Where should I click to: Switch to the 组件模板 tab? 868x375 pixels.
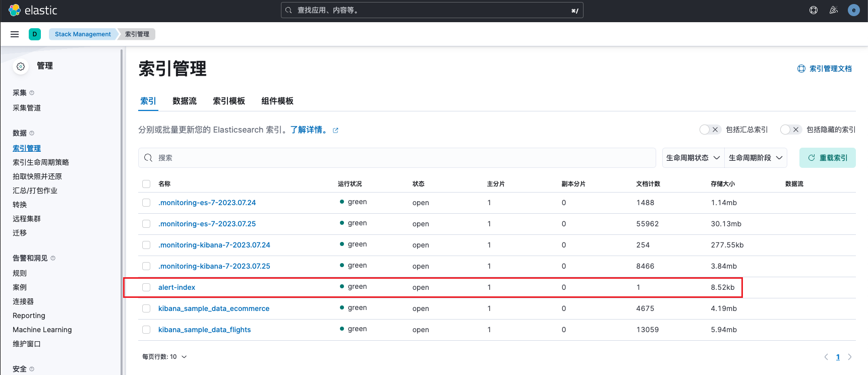pyautogui.click(x=277, y=101)
